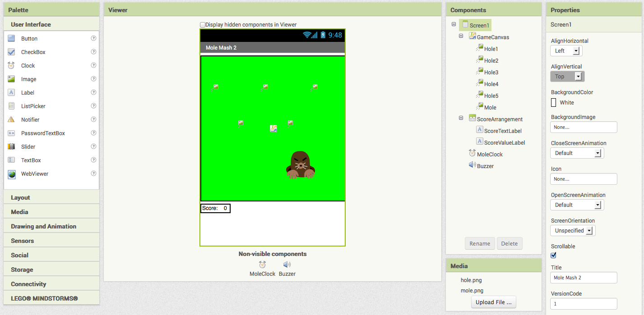This screenshot has width=644, height=315.
Task: Click the Upload File button
Action: click(494, 302)
